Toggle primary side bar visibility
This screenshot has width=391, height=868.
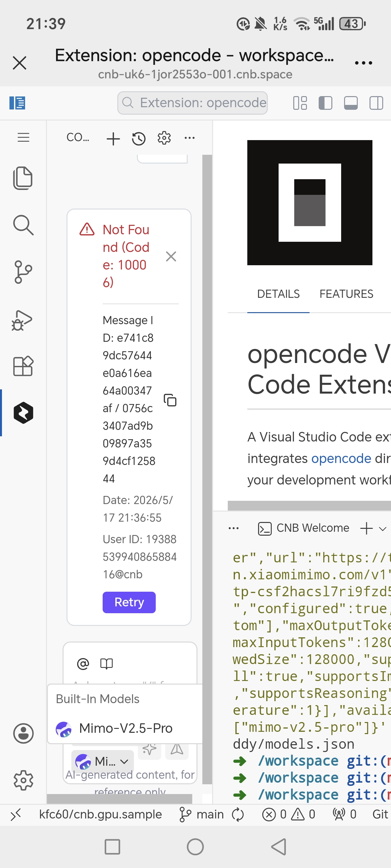click(x=325, y=103)
